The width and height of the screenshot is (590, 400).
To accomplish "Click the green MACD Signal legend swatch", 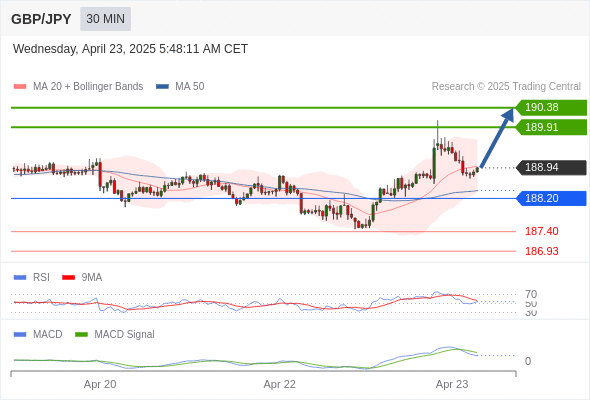I will click(81, 335).
